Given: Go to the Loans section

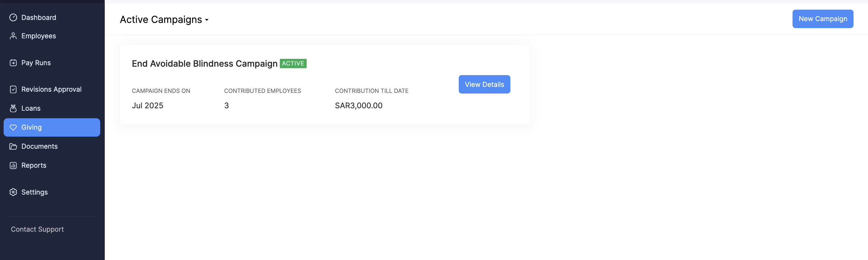Looking at the screenshot, I should [31, 109].
